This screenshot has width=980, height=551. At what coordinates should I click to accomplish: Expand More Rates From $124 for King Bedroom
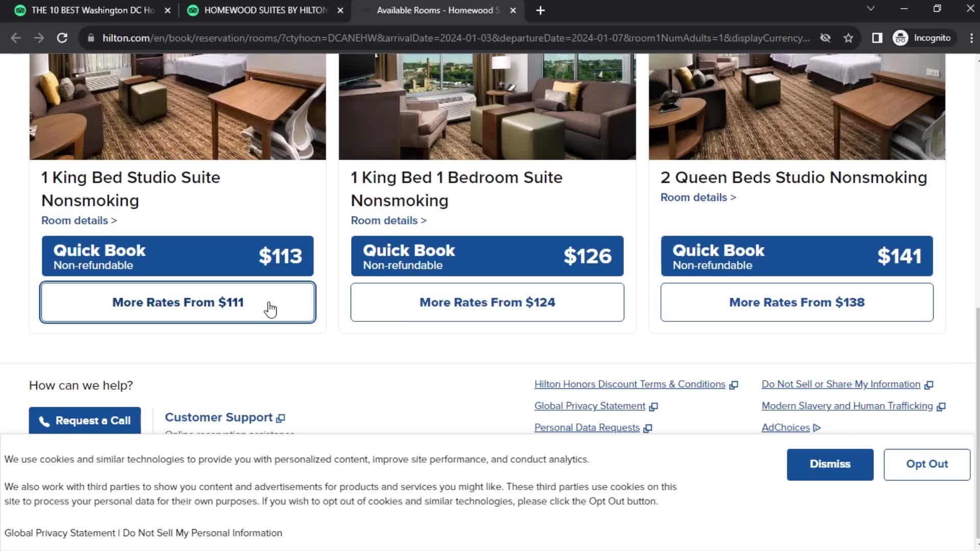coord(488,302)
